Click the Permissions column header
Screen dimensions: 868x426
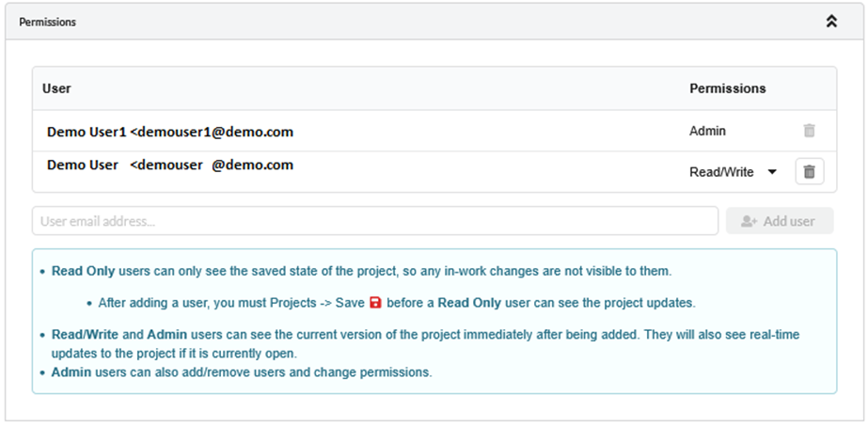(727, 88)
